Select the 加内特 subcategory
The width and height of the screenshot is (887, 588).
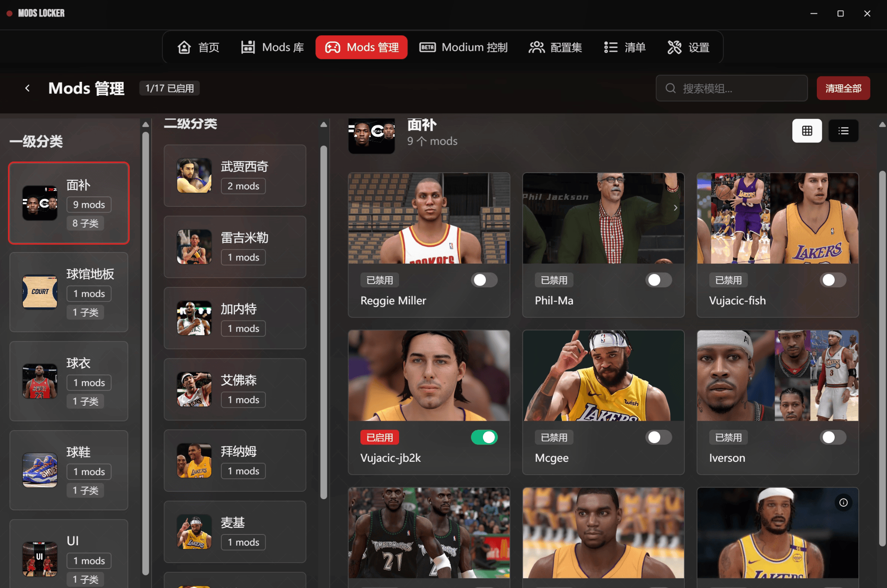coord(235,318)
